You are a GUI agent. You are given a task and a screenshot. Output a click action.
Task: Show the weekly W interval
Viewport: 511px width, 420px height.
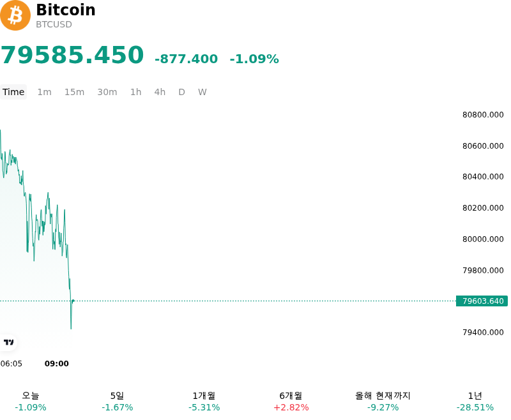(202, 92)
